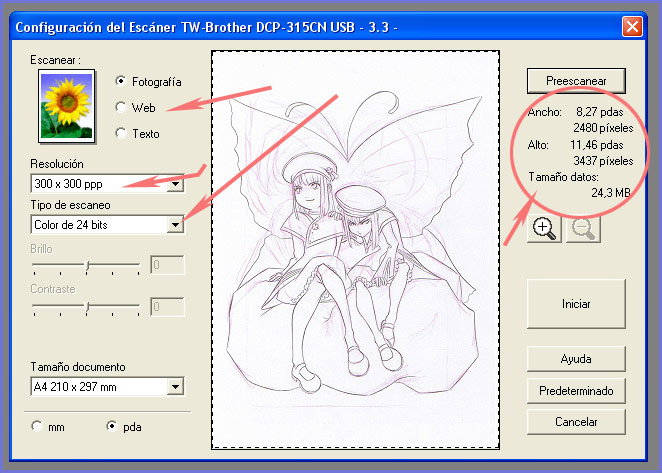Click the zoom out magnifier icon
Viewport: 662px width, 473px height.
[583, 228]
